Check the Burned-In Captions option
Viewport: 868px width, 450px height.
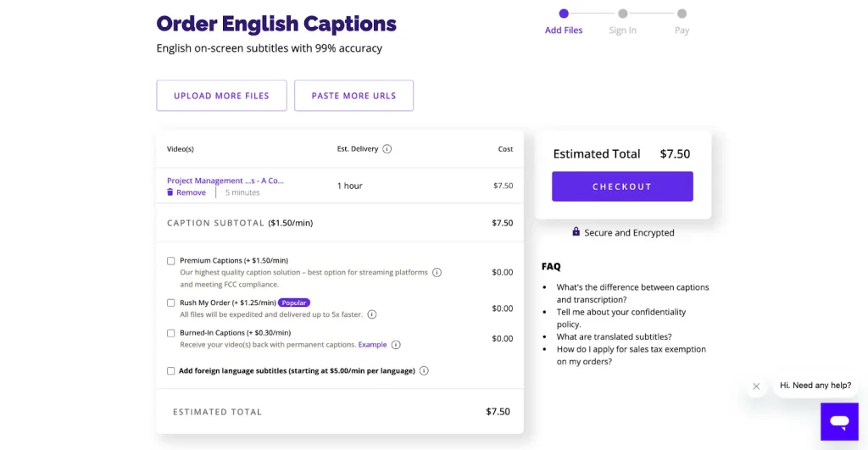171,333
